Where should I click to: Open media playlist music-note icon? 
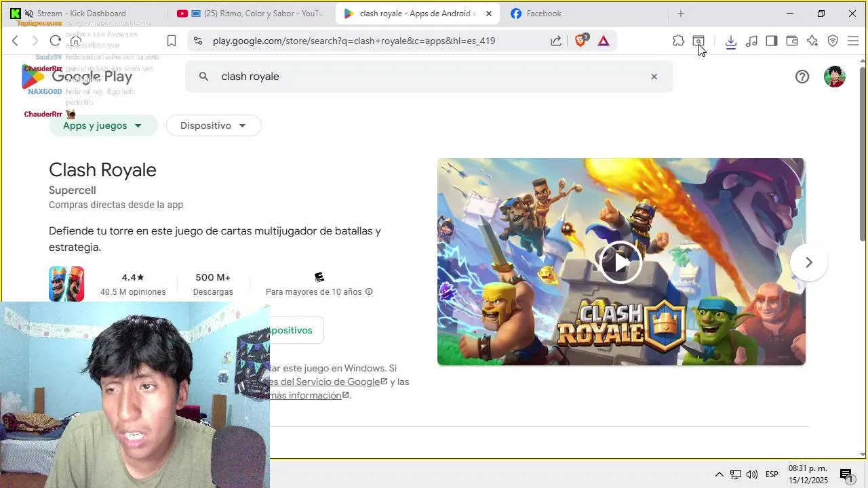pos(751,41)
